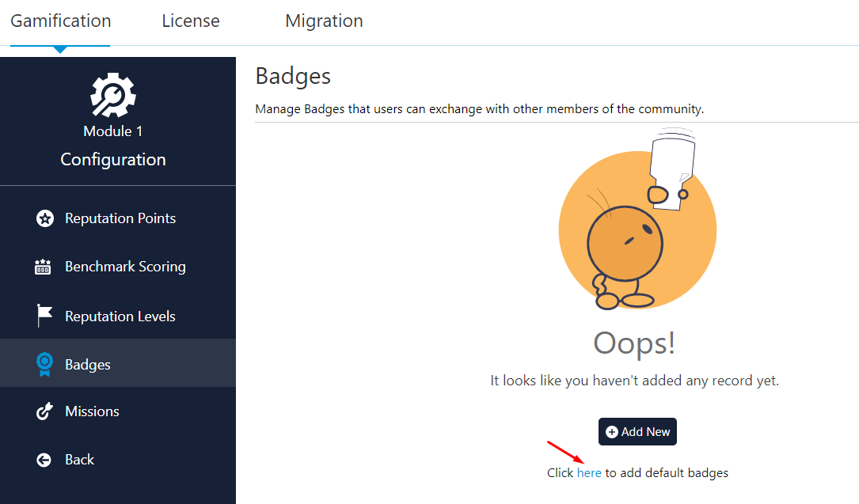859x504 pixels.
Task: Select the Badges entry in the sidebar
Action: click(88, 363)
